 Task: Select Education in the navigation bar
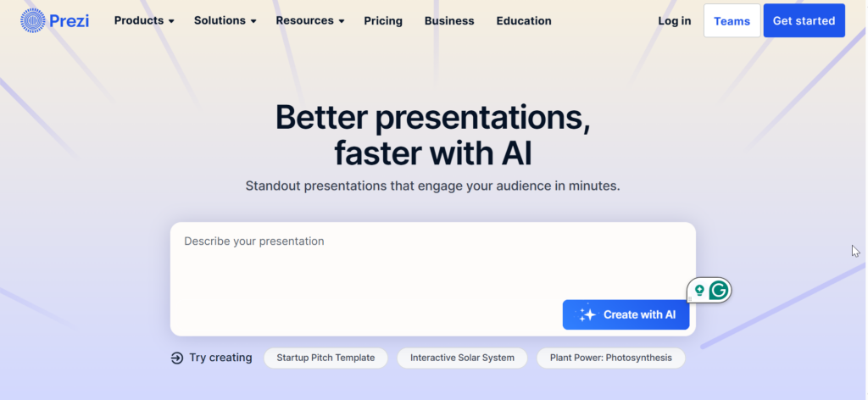pos(524,20)
